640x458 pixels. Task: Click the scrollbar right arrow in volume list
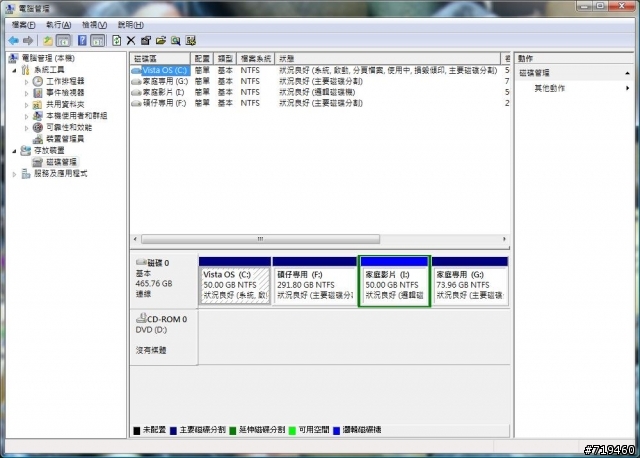504,239
